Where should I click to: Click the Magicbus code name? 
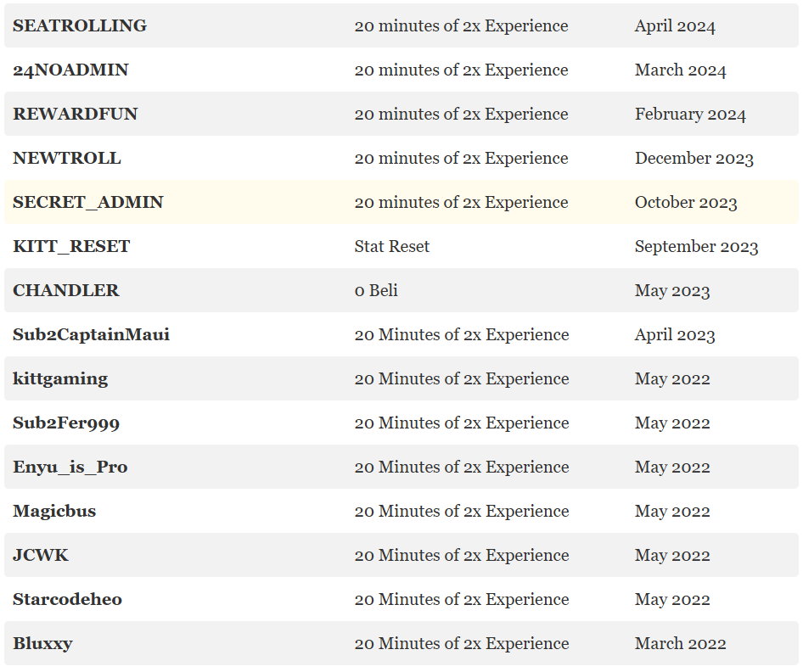[x=54, y=512]
